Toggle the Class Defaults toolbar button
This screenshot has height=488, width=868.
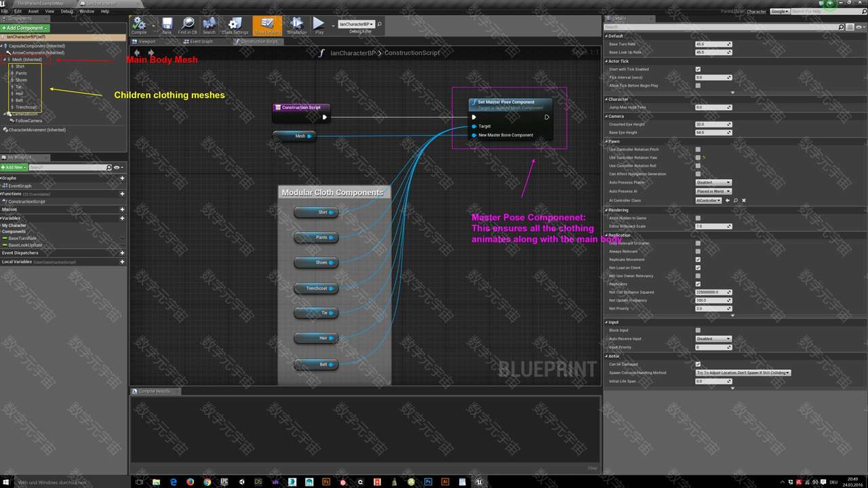[x=267, y=26]
